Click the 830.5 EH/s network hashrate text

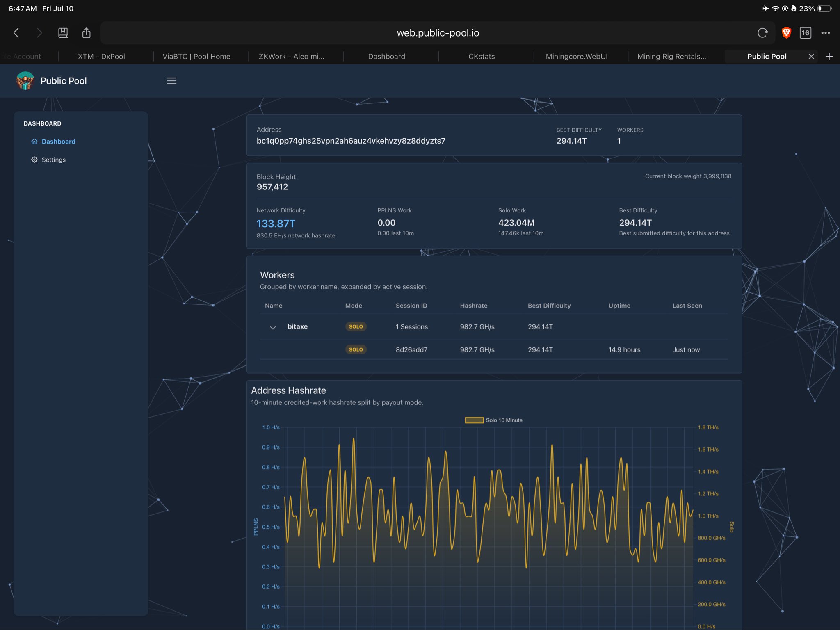click(296, 235)
